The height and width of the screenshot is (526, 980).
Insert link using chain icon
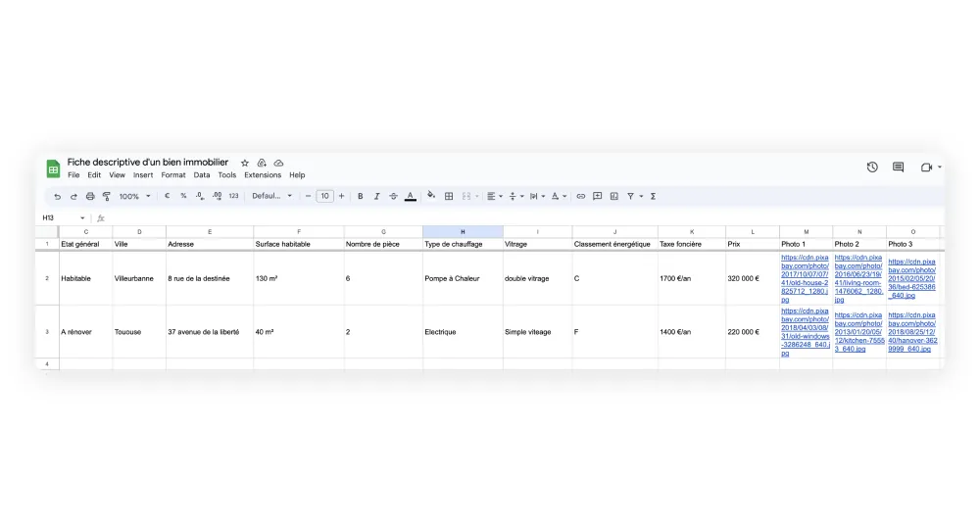tap(580, 196)
